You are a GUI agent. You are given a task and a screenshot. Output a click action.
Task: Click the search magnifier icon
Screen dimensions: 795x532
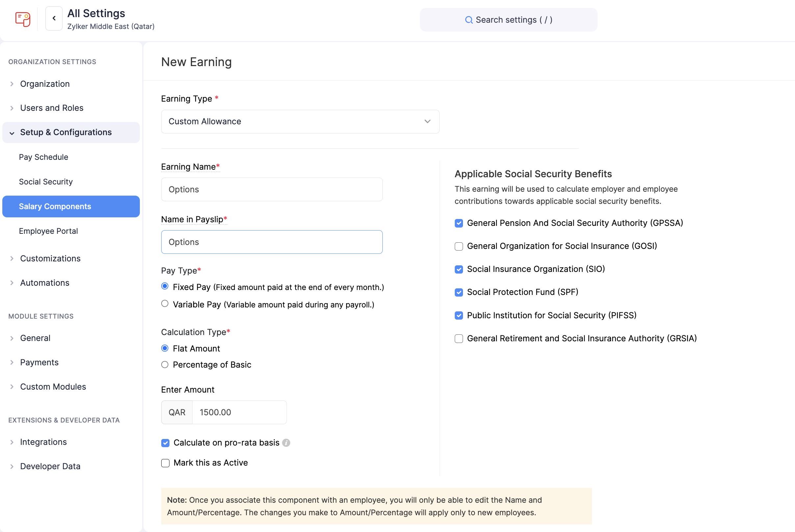click(469, 20)
